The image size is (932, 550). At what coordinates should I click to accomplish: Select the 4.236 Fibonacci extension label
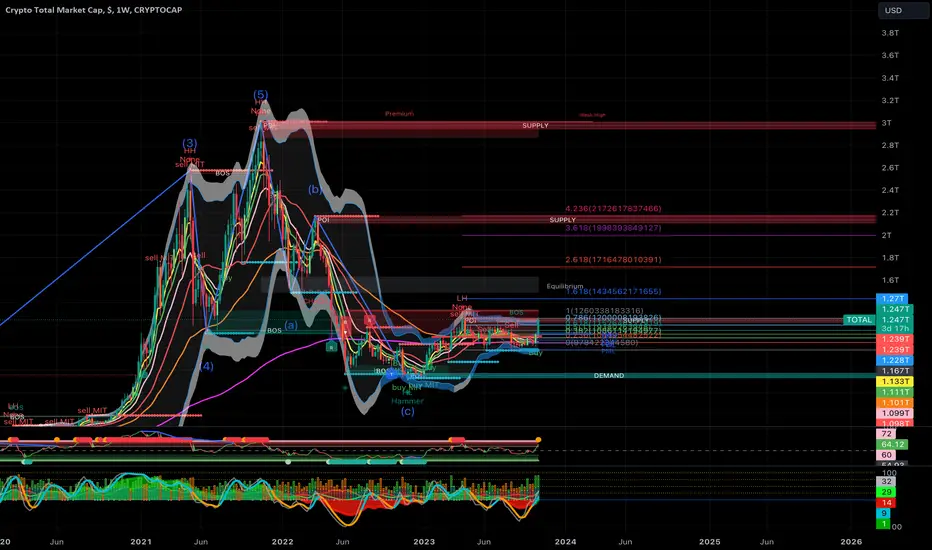pyautogui.click(x=613, y=209)
